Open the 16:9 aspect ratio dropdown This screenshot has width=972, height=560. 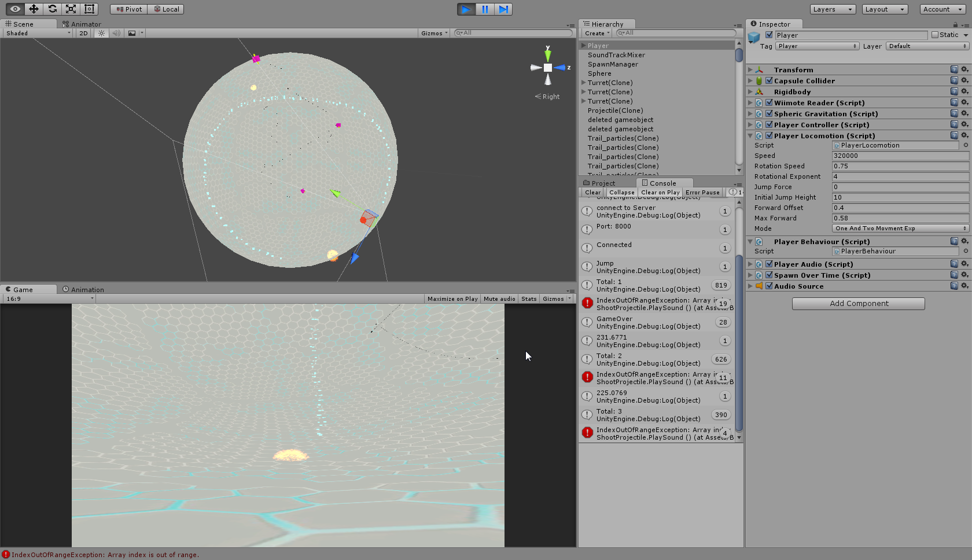[x=49, y=299]
